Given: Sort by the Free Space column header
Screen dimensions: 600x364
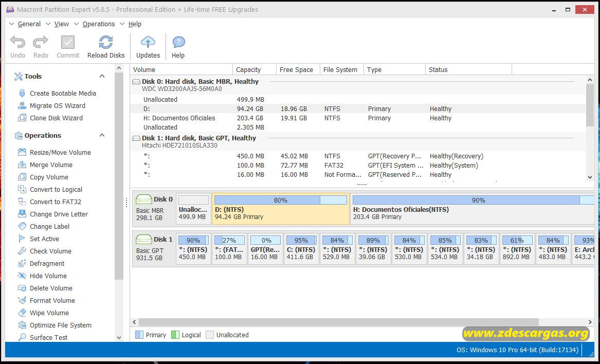Looking at the screenshot, I should tap(298, 69).
